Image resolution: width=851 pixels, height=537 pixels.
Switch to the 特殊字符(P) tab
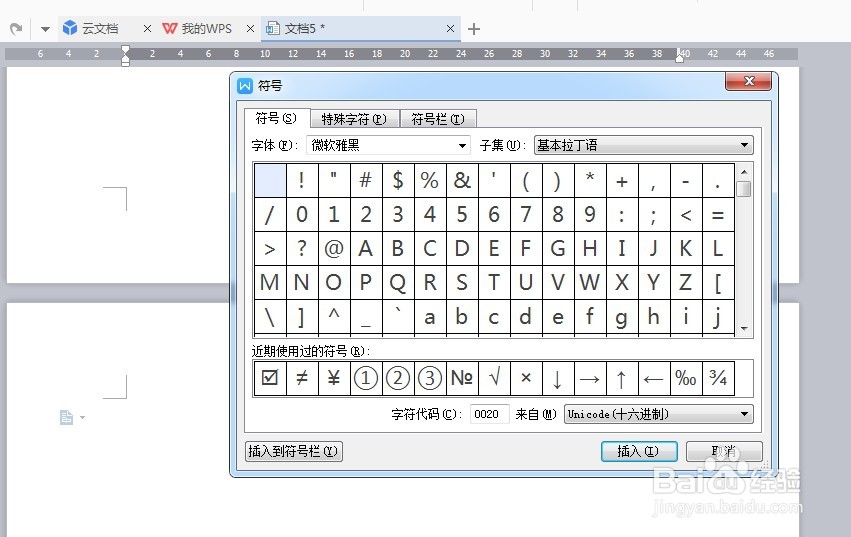354,119
